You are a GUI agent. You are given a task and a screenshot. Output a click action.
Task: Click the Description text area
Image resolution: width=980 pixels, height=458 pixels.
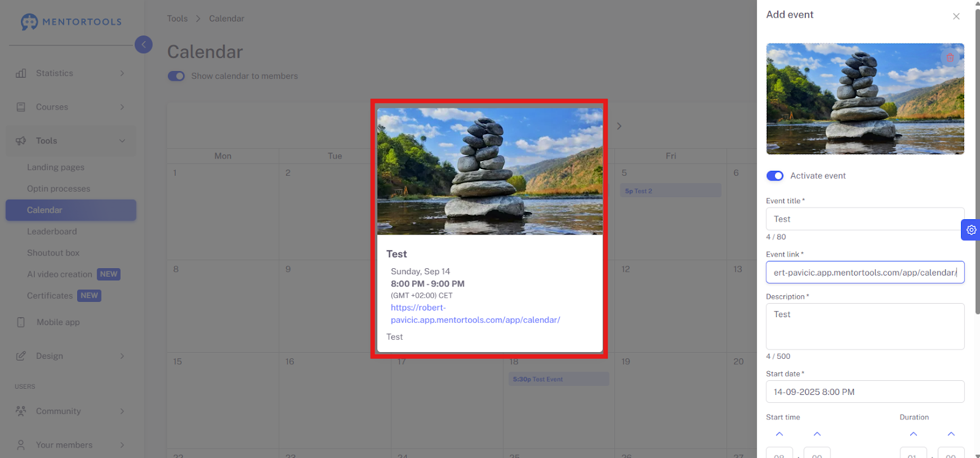coord(865,326)
